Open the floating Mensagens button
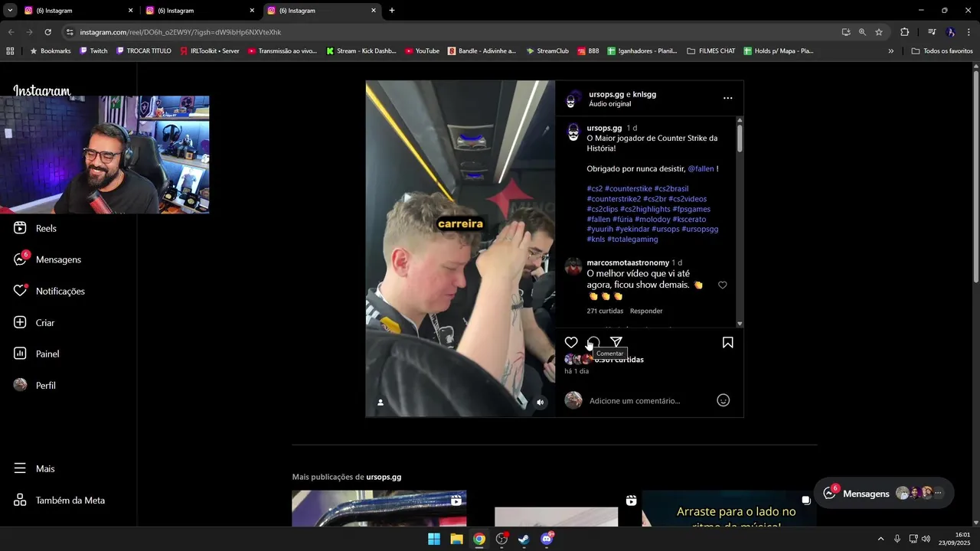 (x=884, y=494)
